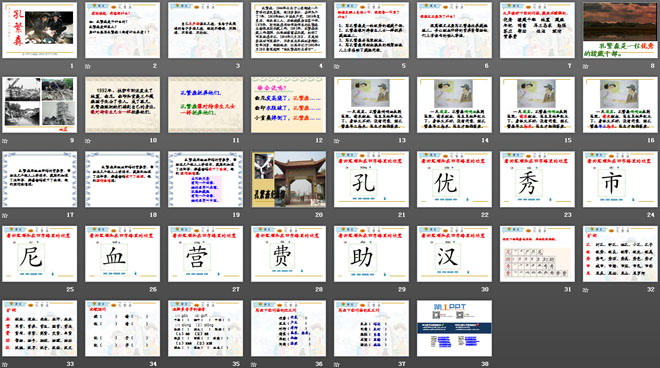Click the animation star icon under slide 37
The width and height of the screenshot is (660, 368).
pyautogui.click(x=337, y=364)
